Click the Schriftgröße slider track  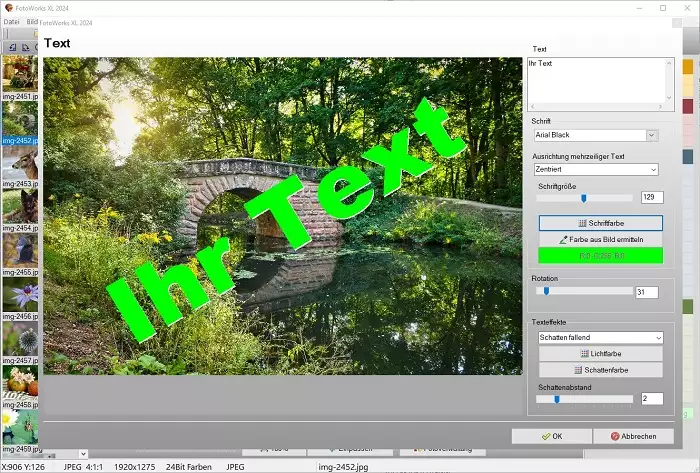(585, 198)
